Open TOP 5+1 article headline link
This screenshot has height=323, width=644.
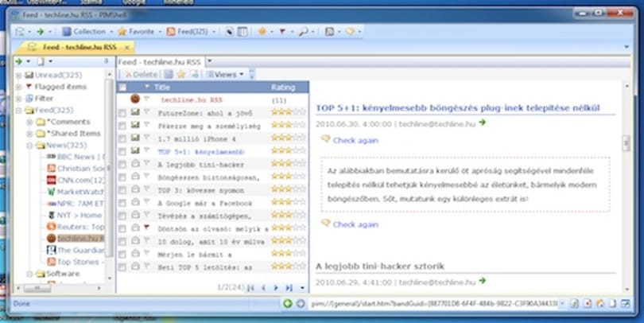[457, 108]
